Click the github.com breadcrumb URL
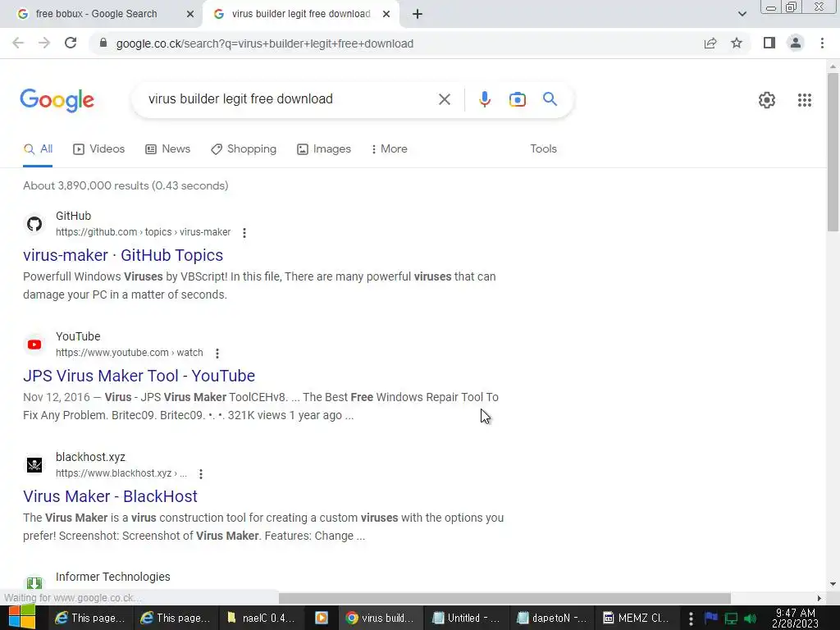This screenshot has height=630, width=840. click(143, 232)
